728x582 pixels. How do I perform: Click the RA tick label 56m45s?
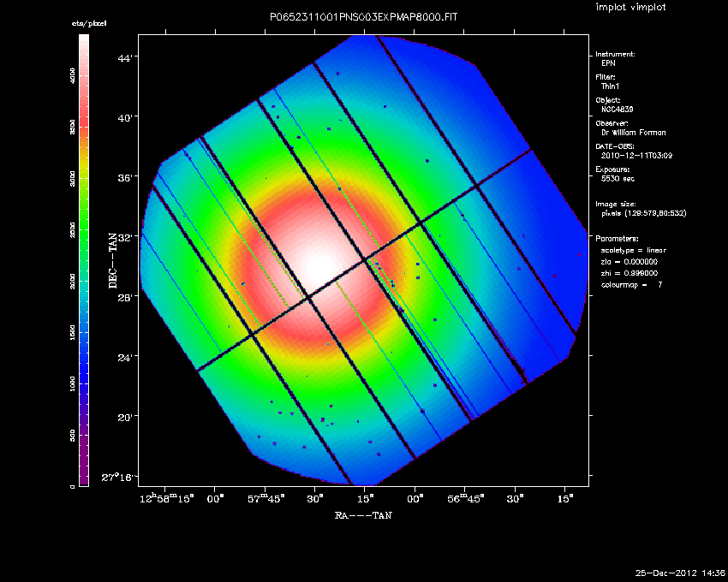pos(466,498)
